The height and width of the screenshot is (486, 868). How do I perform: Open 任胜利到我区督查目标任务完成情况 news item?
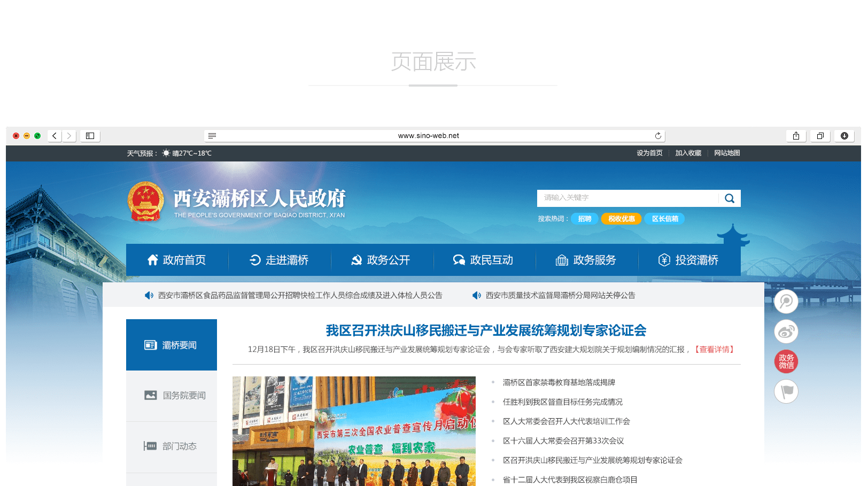[x=563, y=402]
